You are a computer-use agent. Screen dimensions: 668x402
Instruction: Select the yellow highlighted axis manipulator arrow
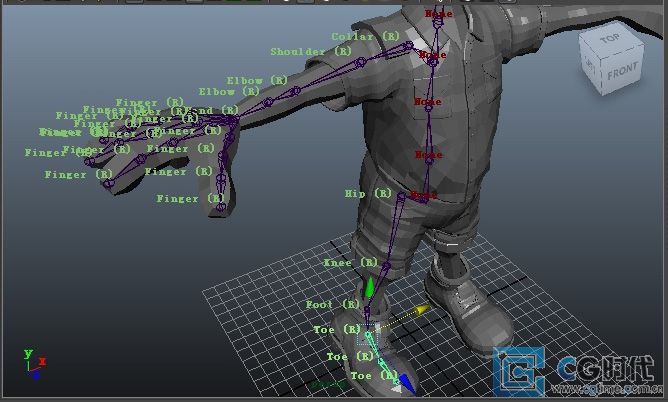pyautogui.click(x=422, y=309)
